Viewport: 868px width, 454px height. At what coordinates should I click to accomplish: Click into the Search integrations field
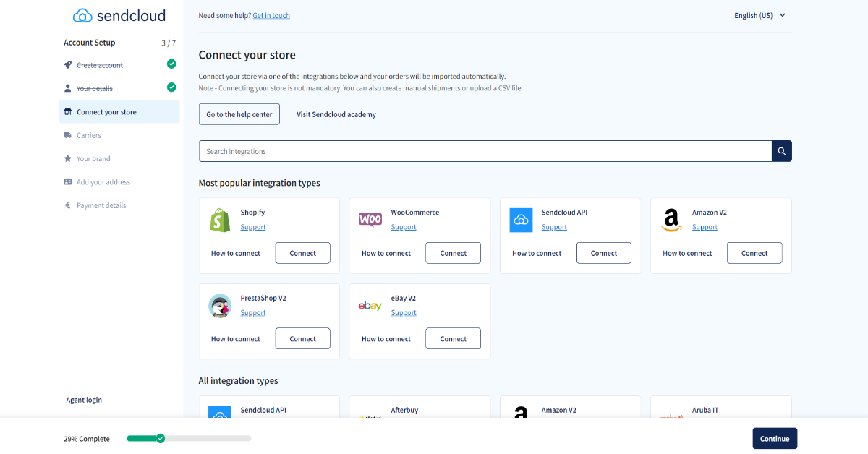coord(485,151)
